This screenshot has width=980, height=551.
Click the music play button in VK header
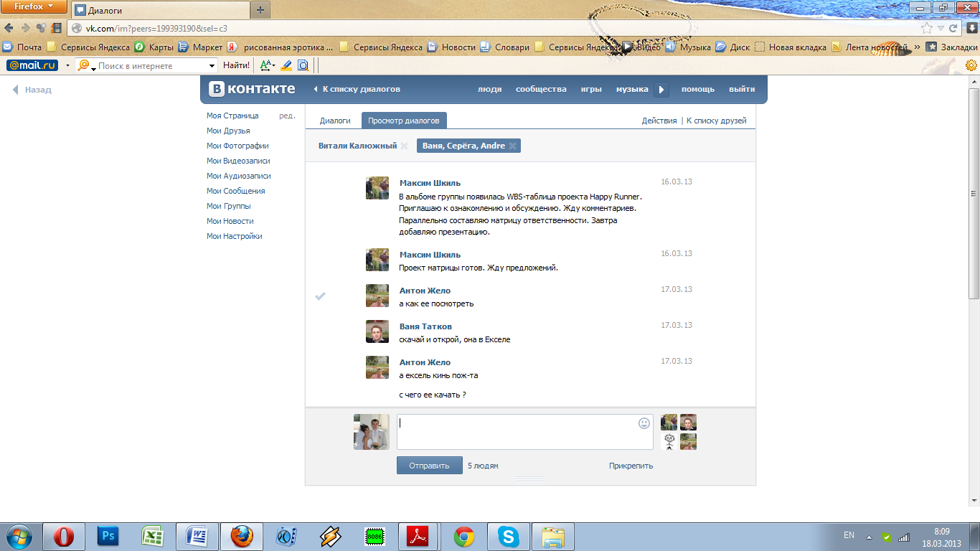tap(661, 90)
